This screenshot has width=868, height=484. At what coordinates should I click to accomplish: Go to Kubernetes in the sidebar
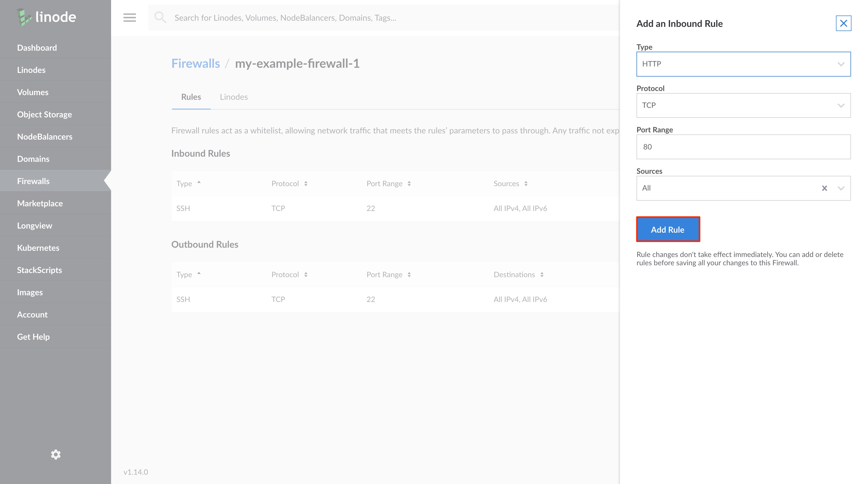[38, 248]
